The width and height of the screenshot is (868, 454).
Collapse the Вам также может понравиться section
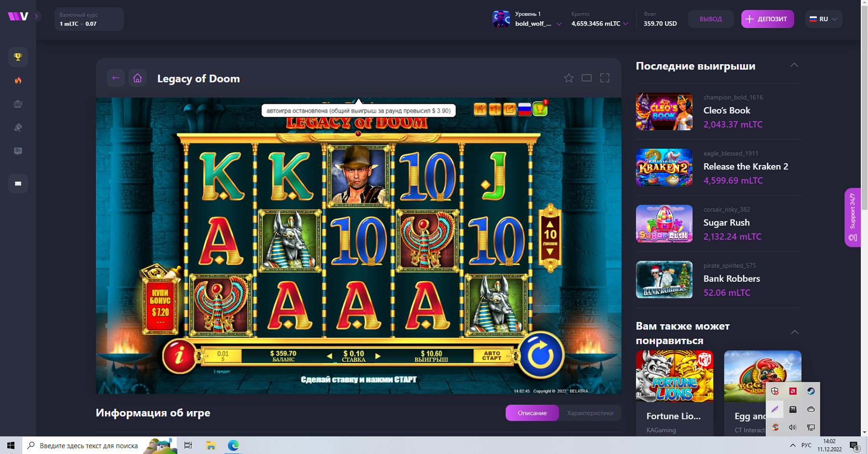point(795,332)
